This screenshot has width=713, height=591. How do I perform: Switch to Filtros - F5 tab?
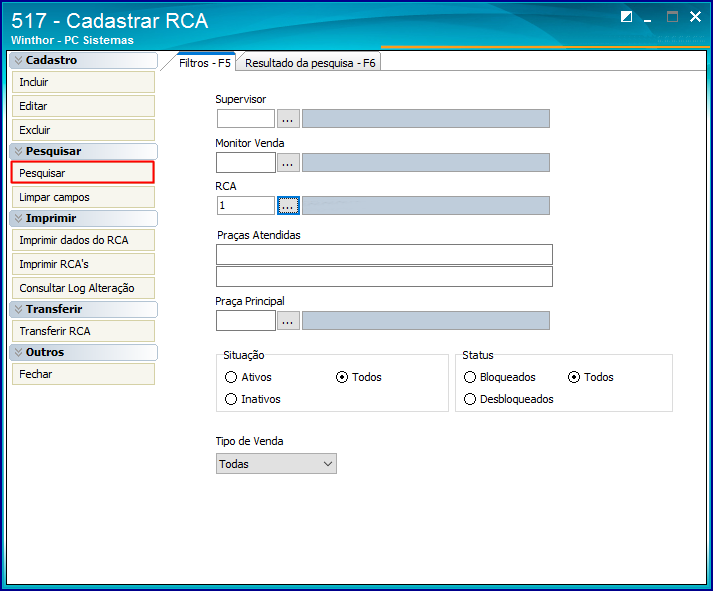click(x=205, y=63)
